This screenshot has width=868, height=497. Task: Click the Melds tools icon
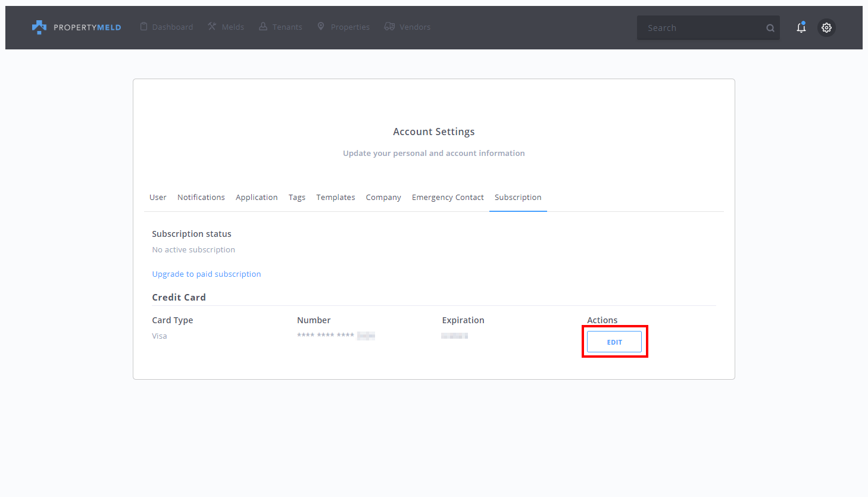point(212,27)
